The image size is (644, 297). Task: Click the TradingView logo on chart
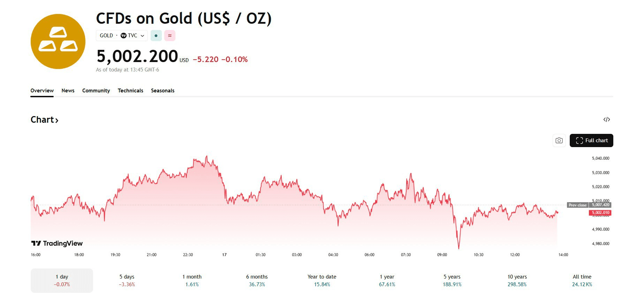coord(57,243)
